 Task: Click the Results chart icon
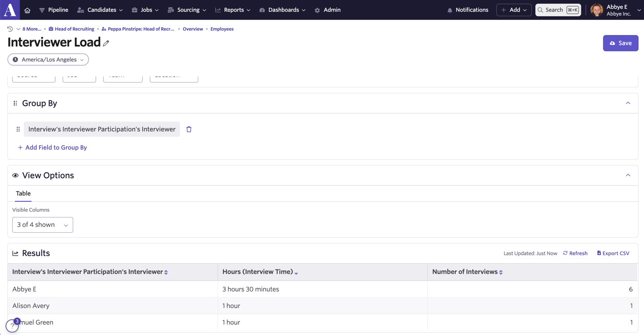[x=15, y=253]
